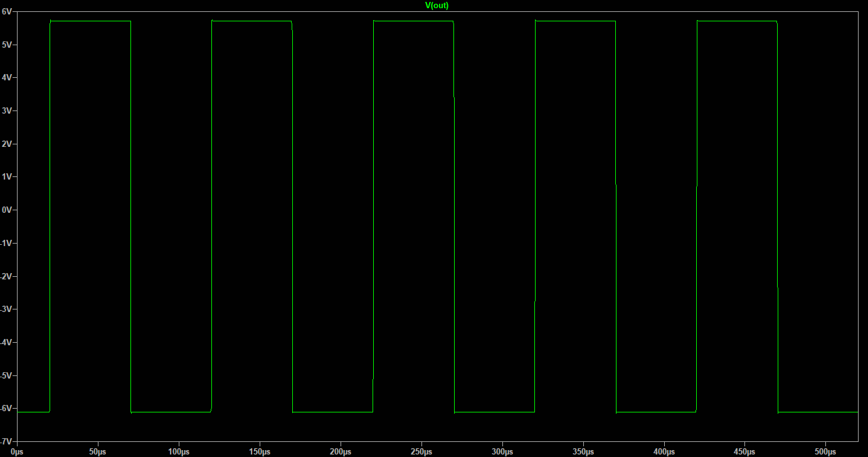Image resolution: width=868 pixels, height=457 pixels.
Task: Click the 150µs time axis label
Action: [260, 452]
